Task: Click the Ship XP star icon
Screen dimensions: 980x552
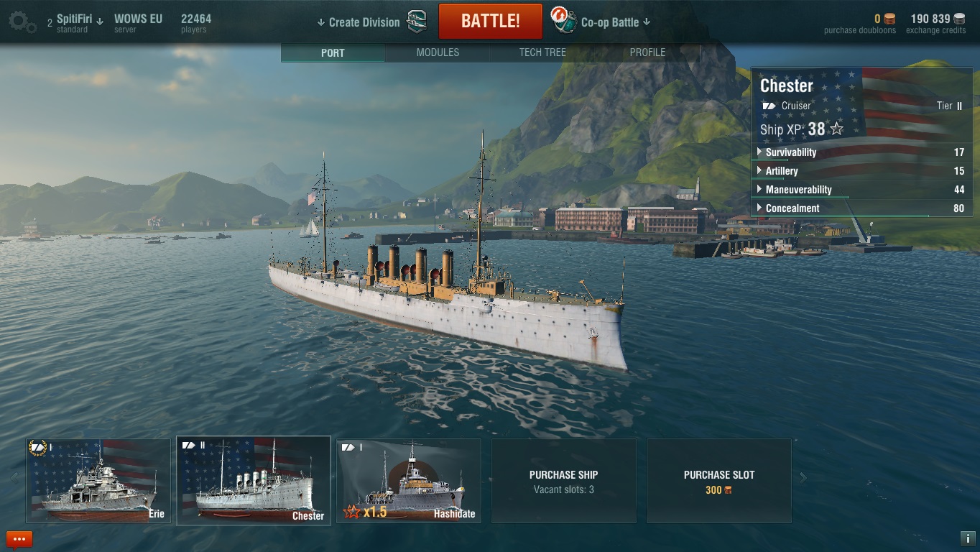Action: [836, 129]
